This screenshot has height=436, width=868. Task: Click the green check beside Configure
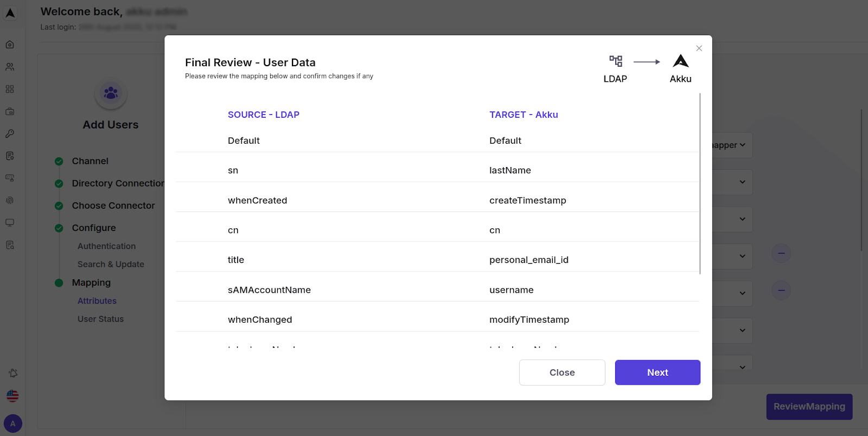click(x=59, y=228)
